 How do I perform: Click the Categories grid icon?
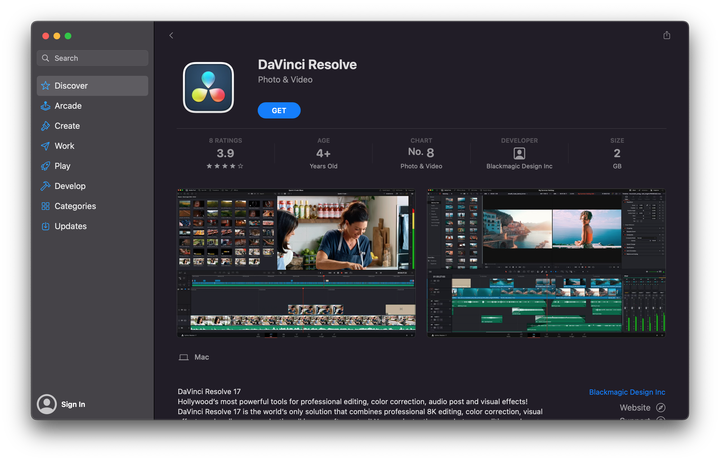45,206
